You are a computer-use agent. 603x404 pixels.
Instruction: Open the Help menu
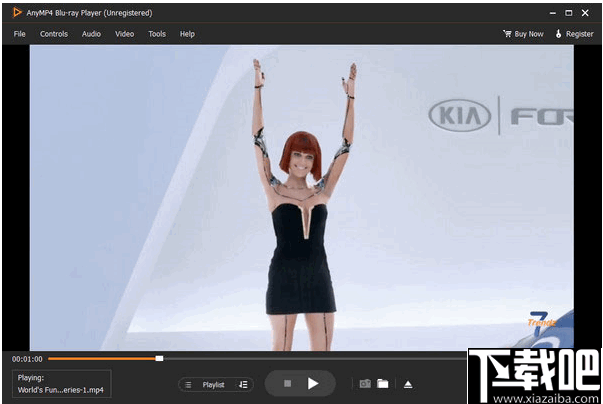pos(187,34)
